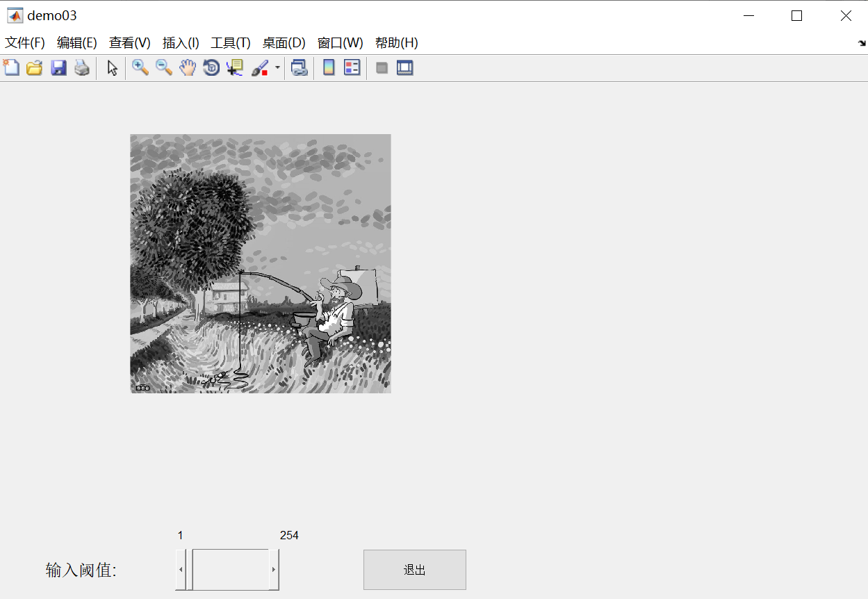The width and height of the screenshot is (868, 599).
Task: Open the 工具(T) menu
Action: pyautogui.click(x=231, y=42)
